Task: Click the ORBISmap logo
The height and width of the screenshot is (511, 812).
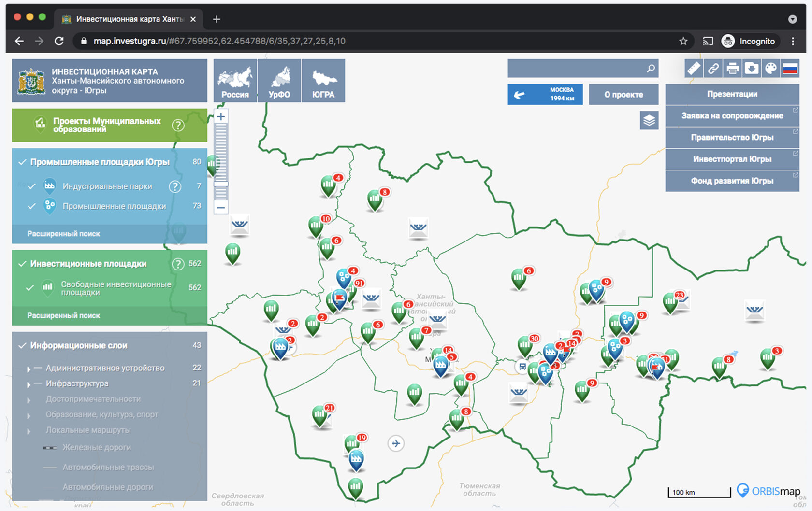Action: tap(768, 491)
